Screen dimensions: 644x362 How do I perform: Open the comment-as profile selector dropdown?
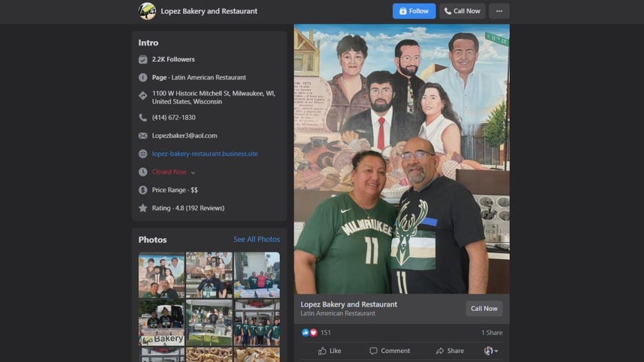point(491,350)
